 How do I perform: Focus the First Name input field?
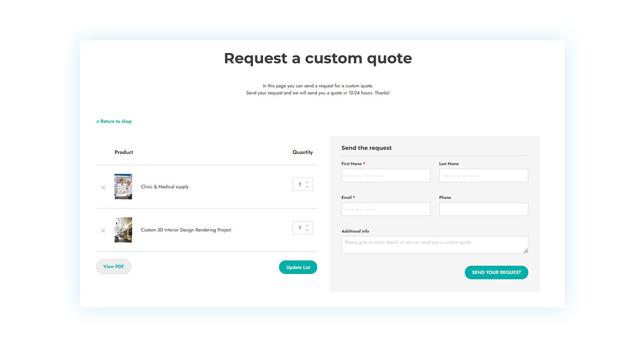click(x=385, y=176)
